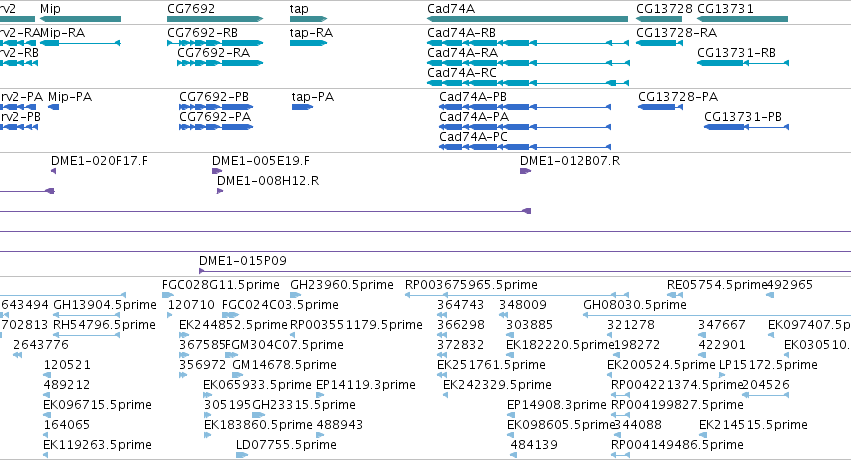This screenshot has height=460, width=851.
Task: Select BAC end DME1-005E19.F
Action: click(x=217, y=171)
